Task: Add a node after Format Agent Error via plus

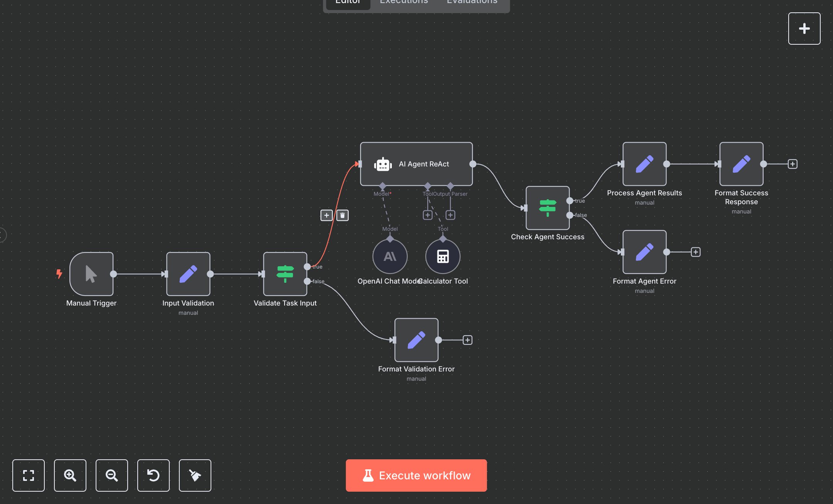Action: (x=696, y=252)
